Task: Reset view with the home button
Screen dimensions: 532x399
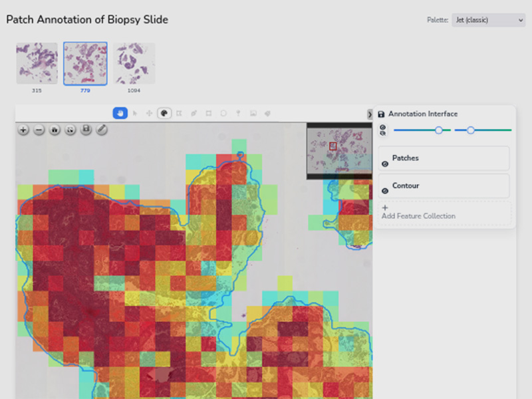Action: coord(55,130)
